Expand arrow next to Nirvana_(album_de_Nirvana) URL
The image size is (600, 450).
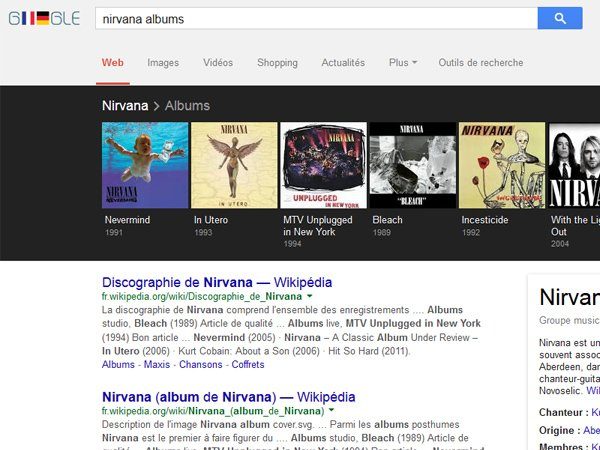(x=331, y=410)
